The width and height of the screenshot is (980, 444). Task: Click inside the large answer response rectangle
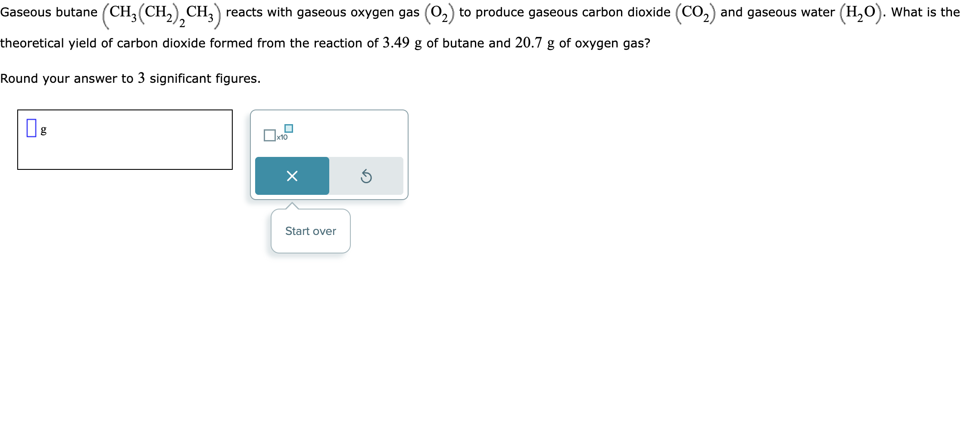(125, 139)
